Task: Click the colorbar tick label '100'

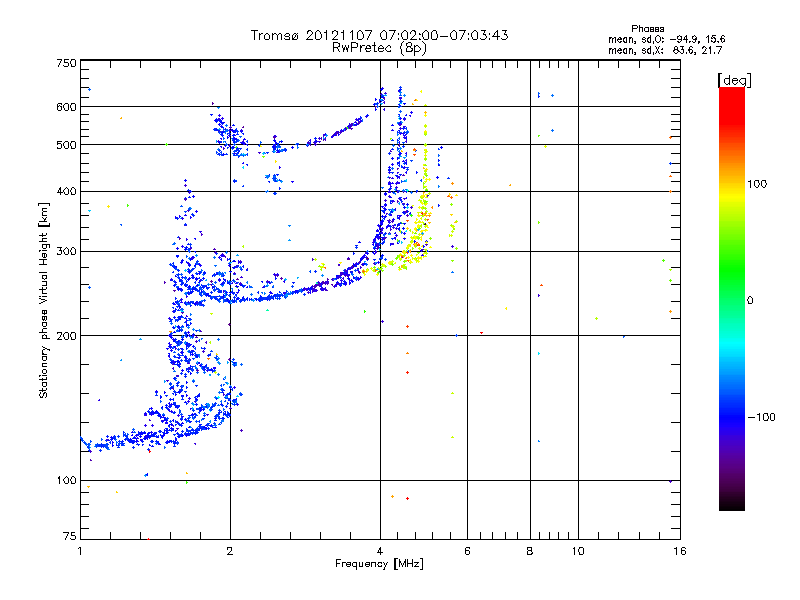Action: 757,184
